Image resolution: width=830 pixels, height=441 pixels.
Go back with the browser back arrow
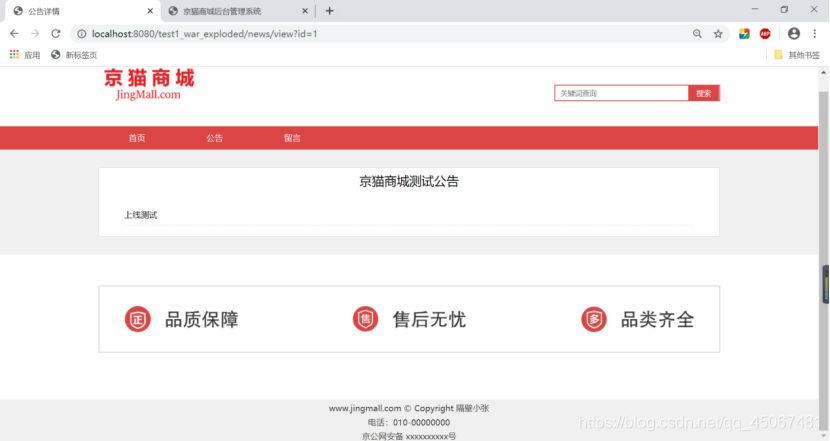pos(14,33)
